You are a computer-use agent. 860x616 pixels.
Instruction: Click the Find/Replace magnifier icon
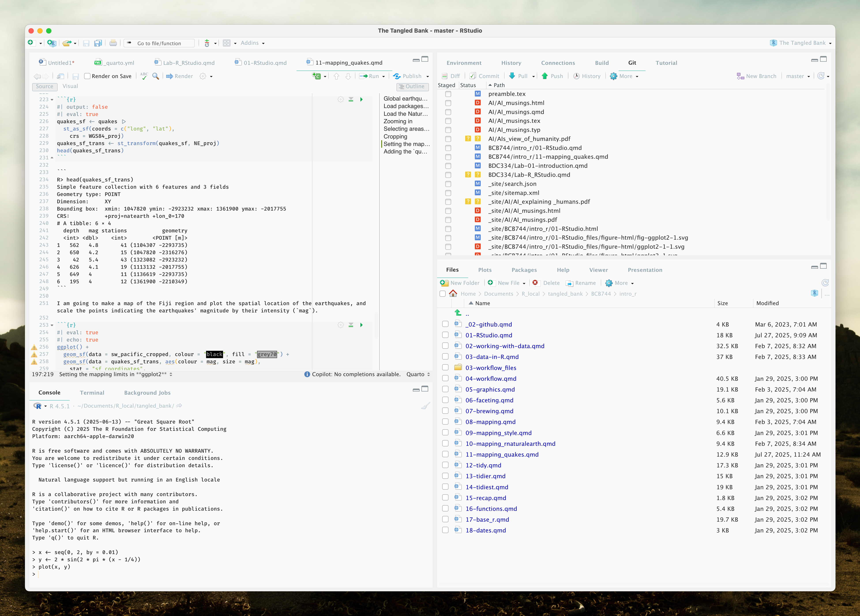(156, 76)
